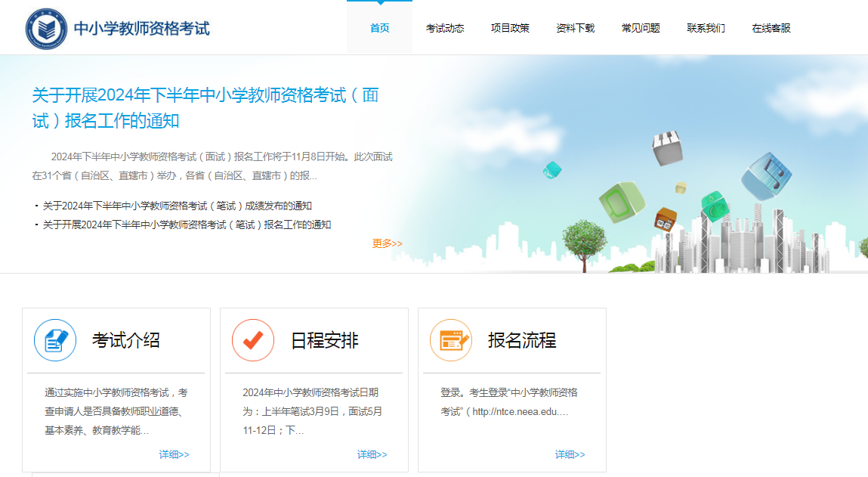The height and width of the screenshot is (477, 868).
Task: Click the 报名流程 orange form icon
Action: click(451, 340)
